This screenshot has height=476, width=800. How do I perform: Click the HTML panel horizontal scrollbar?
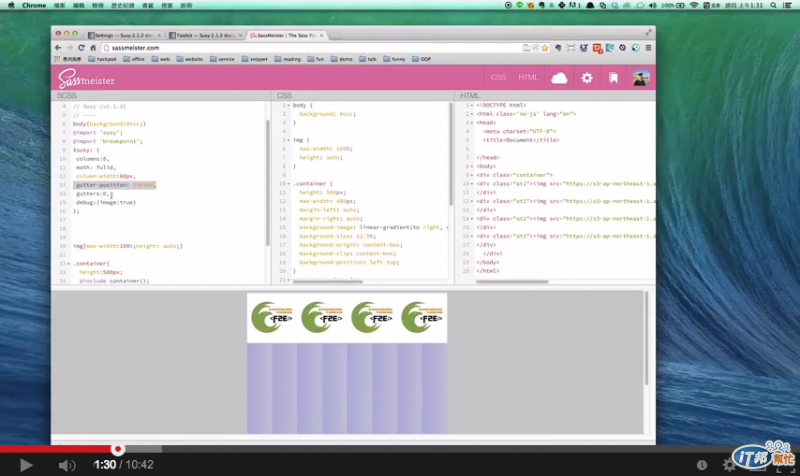(512, 281)
